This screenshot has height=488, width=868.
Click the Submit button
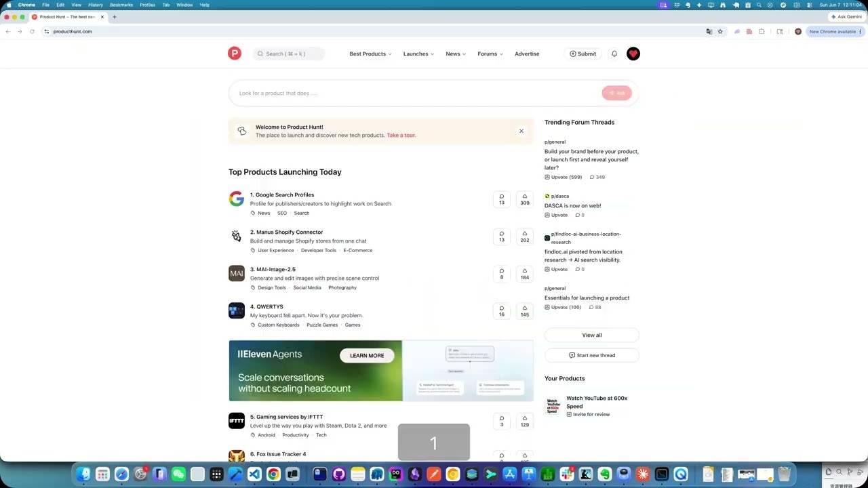click(x=583, y=54)
